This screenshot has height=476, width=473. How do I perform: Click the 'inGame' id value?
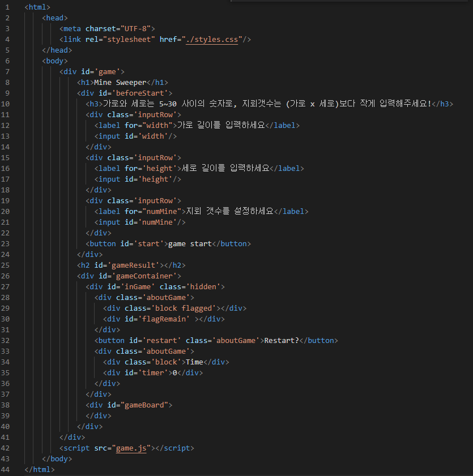click(138, 287)
